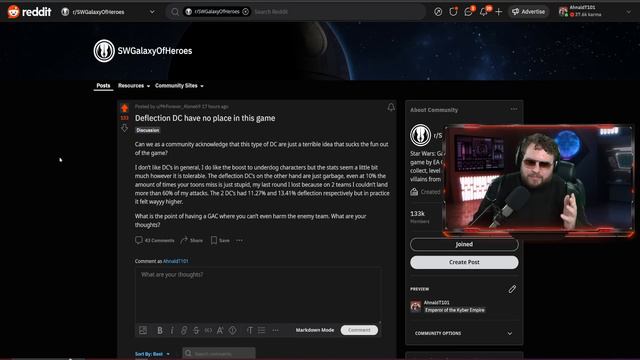This screenshot has width=640, height=360.
Task: Open the moderation shield icon in header
Action: click(x=453, y=12)
